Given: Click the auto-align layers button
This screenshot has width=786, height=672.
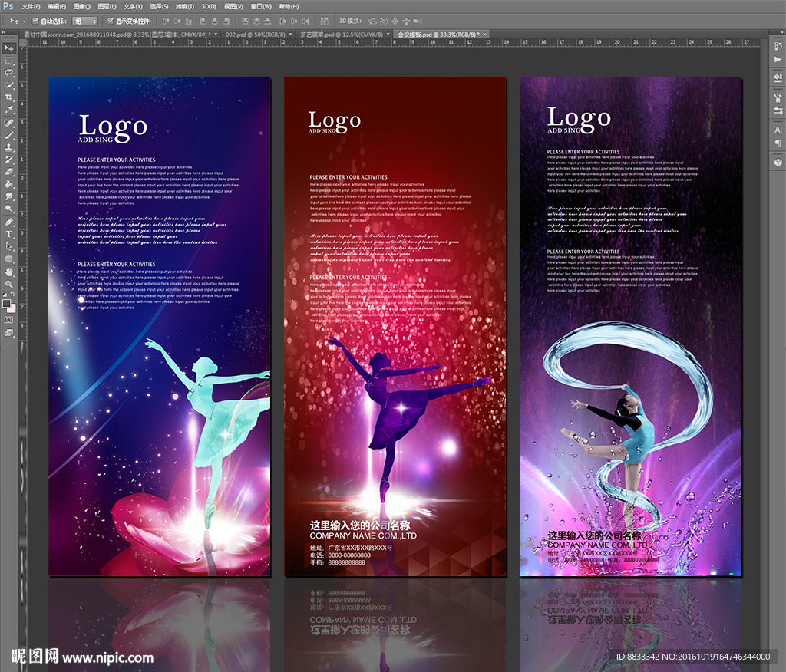Looking at the screenshot, I should 325,21.
